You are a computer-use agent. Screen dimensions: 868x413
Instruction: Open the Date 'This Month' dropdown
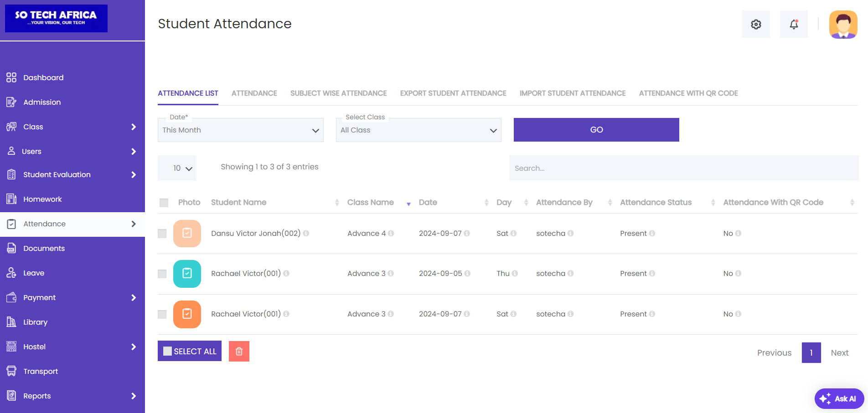240,130
